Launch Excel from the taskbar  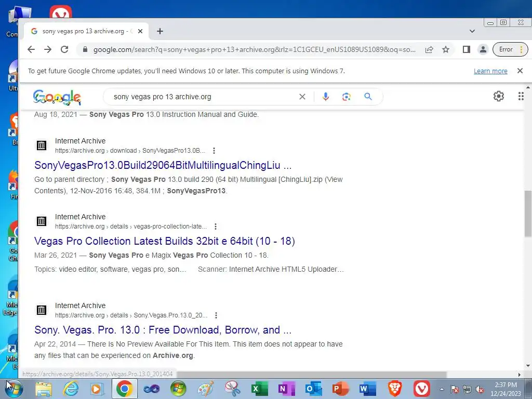pyautogui.click(x=260, y=389)
